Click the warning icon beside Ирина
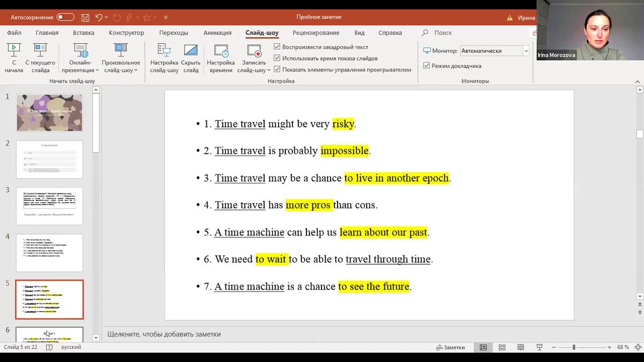Screen dimensions: 644x362 pos(510,18)
